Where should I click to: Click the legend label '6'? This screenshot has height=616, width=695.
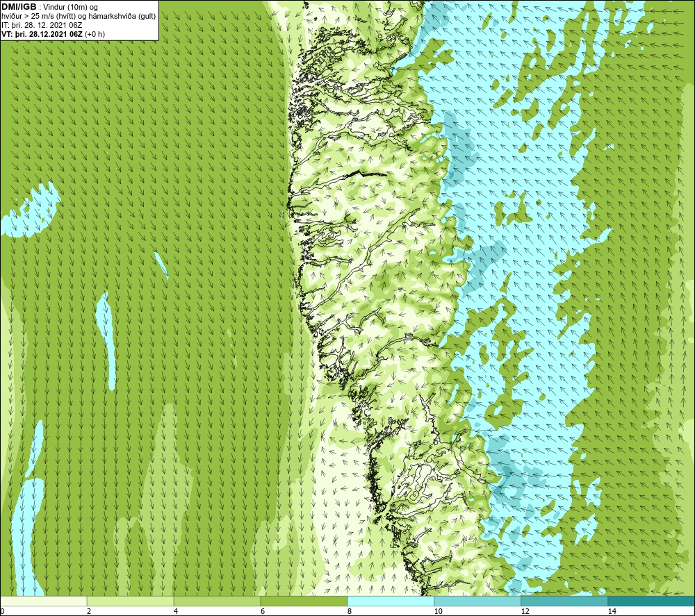pos(263,612)
